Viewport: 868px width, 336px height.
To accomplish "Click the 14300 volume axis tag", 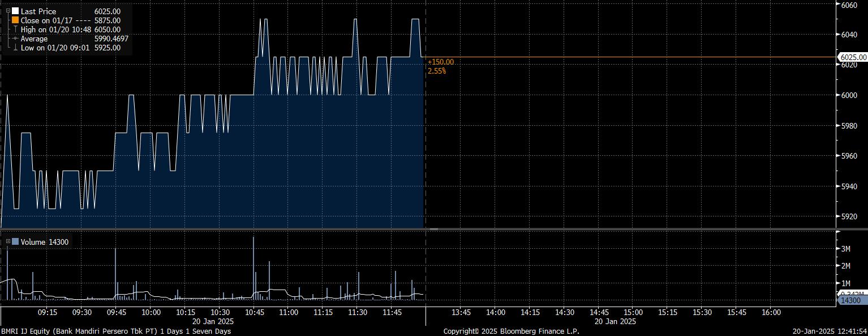I will (x=852, y=300).
